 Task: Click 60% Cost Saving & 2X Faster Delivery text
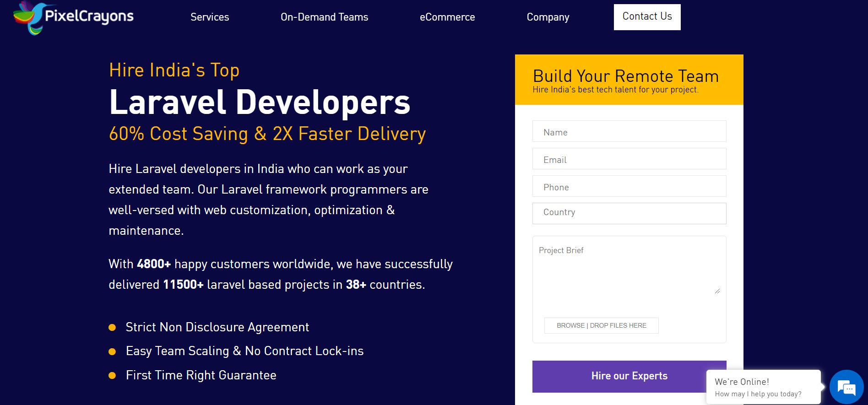(x=267, y=134)
